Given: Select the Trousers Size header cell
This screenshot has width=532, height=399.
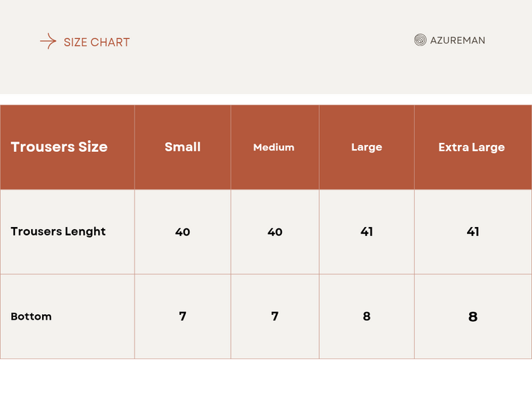Looking at the screenshot, I should pyautogui.click(x=59, y=147).
